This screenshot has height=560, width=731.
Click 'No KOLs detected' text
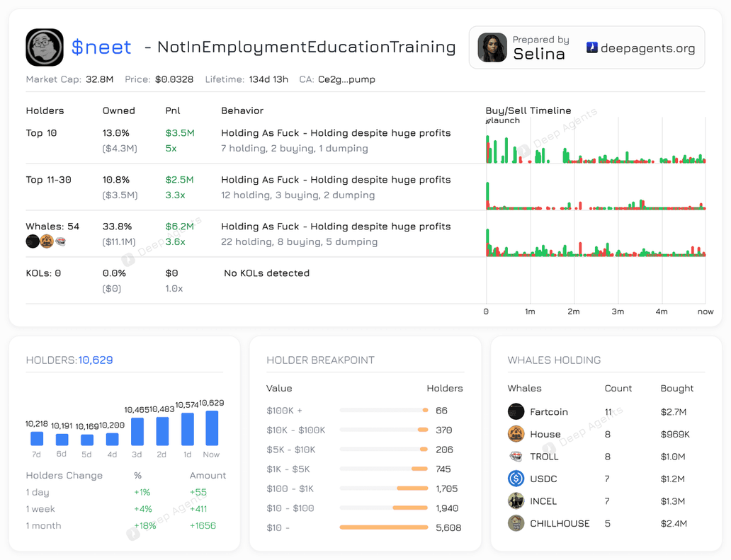click(x=266, y=273)
